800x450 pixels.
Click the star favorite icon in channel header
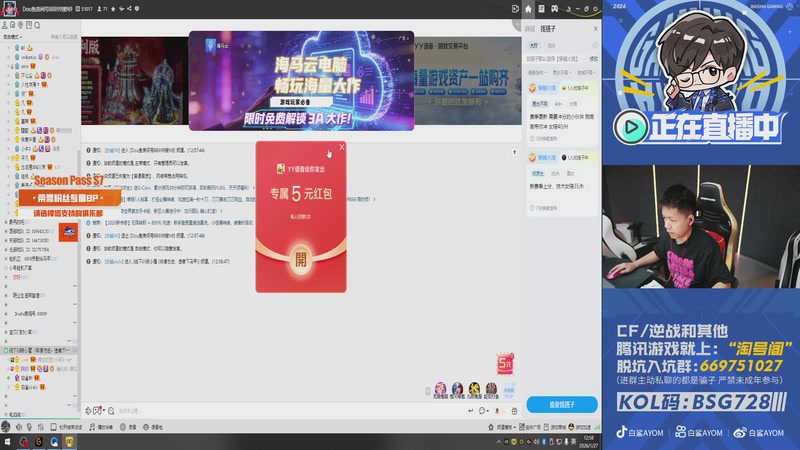click(x=113, y=9)
